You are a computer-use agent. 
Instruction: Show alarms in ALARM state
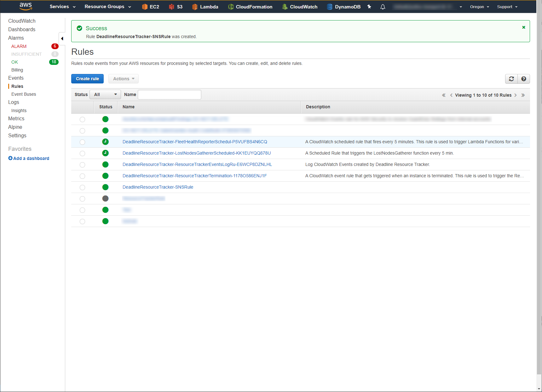coord(19,46)
